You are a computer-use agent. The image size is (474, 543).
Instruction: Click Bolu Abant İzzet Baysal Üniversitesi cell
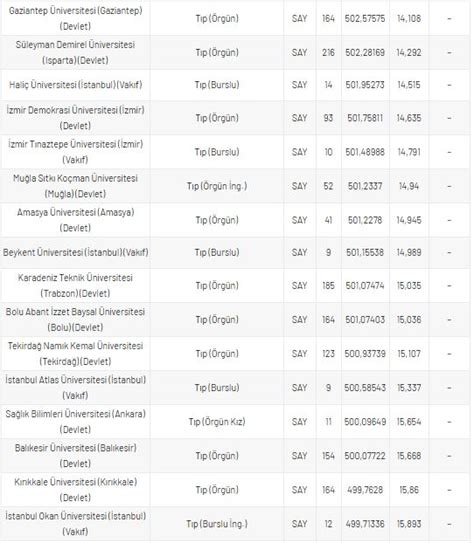click(75, 319)
